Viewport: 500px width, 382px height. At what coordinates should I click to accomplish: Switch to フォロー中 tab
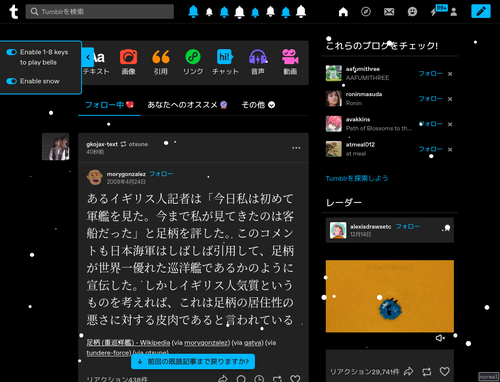[109, 105]
